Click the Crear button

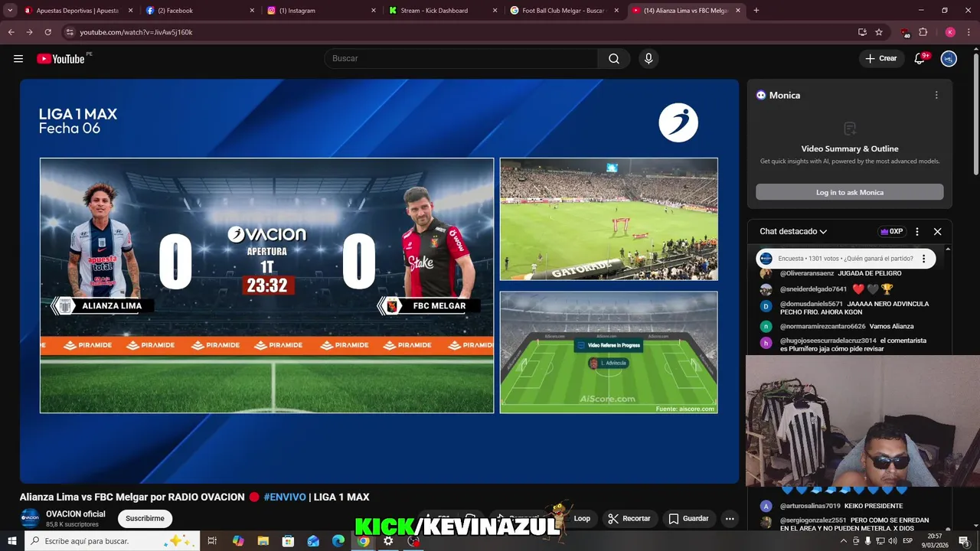(x=880, y=59)
